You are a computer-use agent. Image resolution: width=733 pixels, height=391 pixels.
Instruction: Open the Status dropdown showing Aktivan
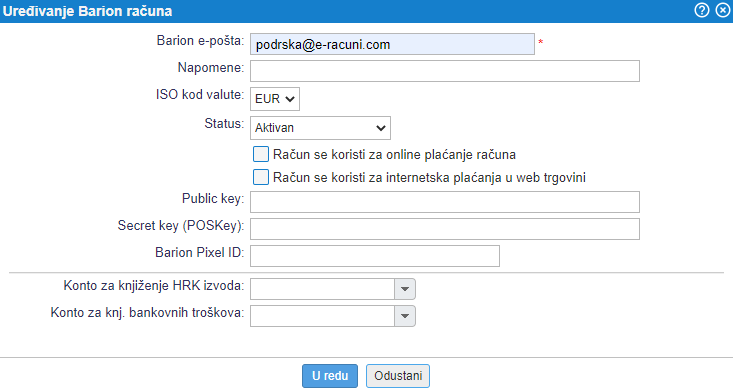point(320,128)
